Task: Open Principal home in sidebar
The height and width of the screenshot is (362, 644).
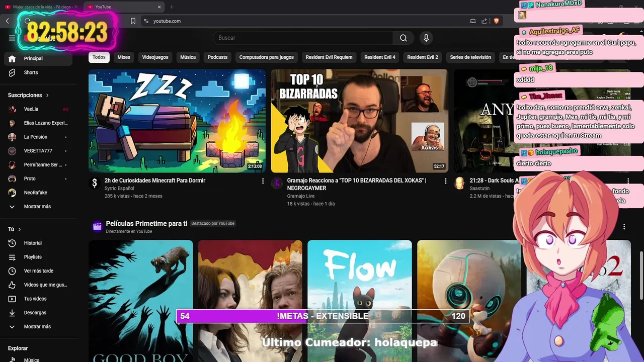Action: [x=38, y=58]
